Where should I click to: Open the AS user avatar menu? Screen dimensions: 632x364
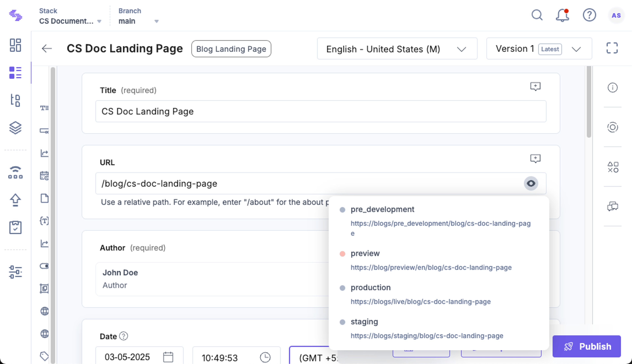tap(616, 15)
